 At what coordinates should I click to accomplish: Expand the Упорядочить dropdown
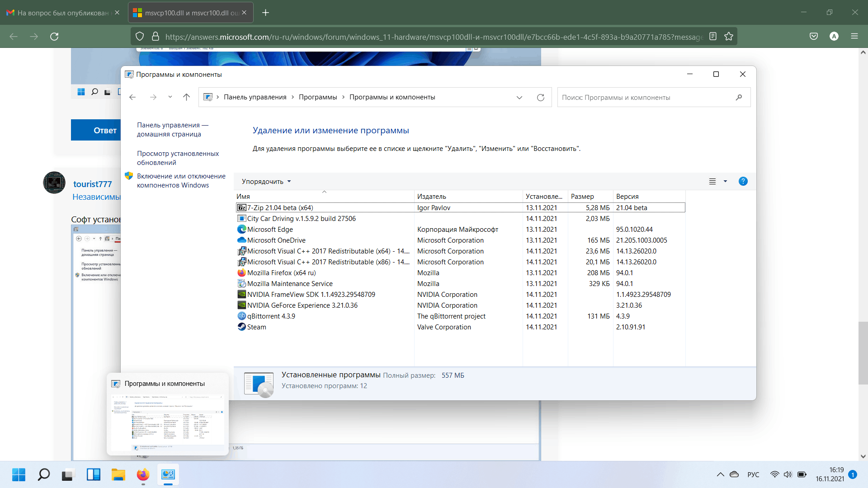266,182
